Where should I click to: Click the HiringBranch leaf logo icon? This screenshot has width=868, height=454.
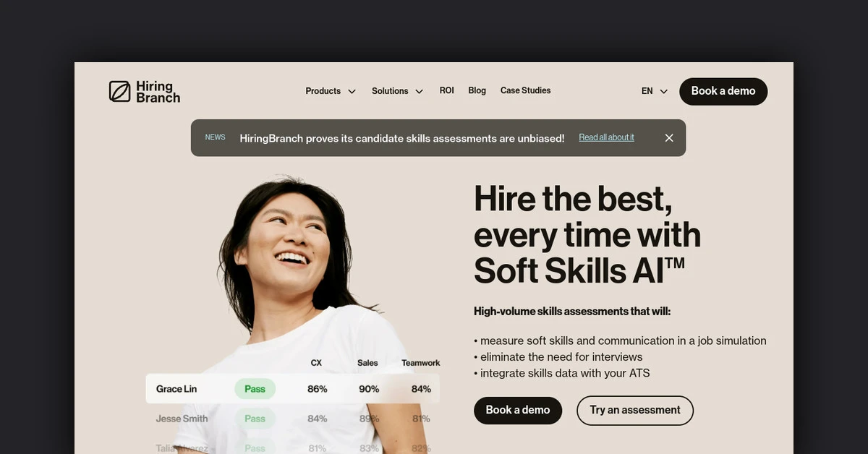(119, 91)
